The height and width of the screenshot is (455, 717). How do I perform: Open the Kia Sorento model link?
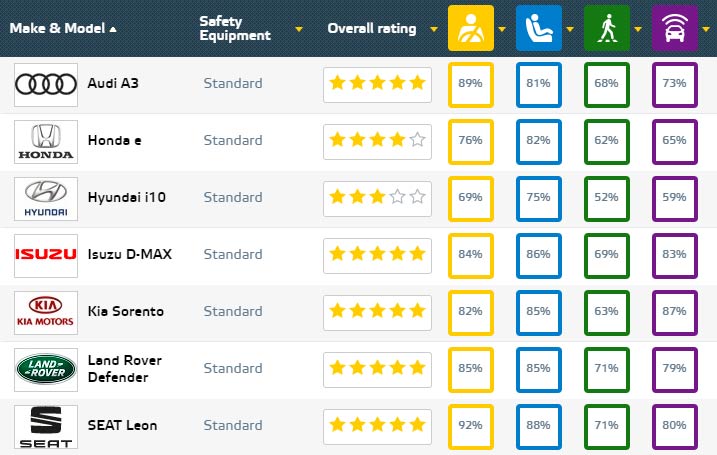click(x=124, y=312)
